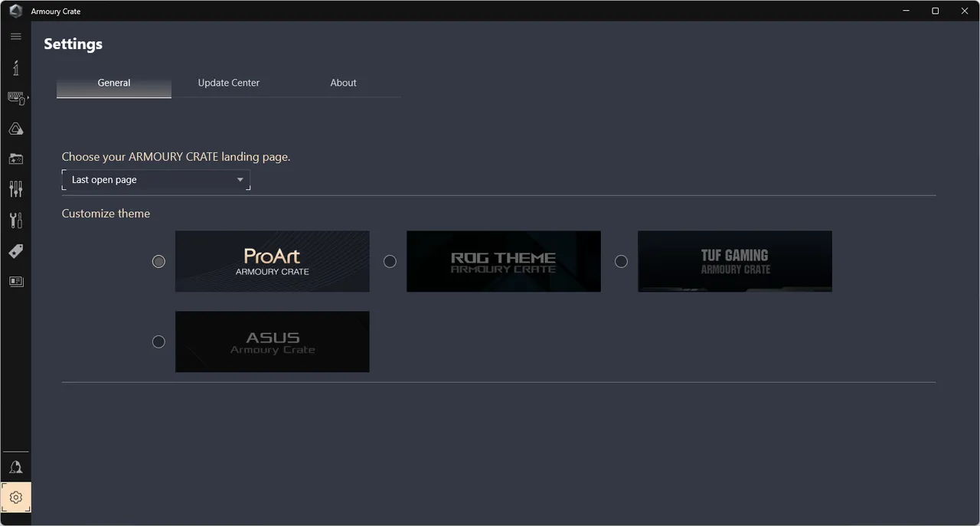The height and width of the screenshot is (526, 980).
Task: Click the Armoury Crate logo in title bar
Action: [x=15, y=11]
